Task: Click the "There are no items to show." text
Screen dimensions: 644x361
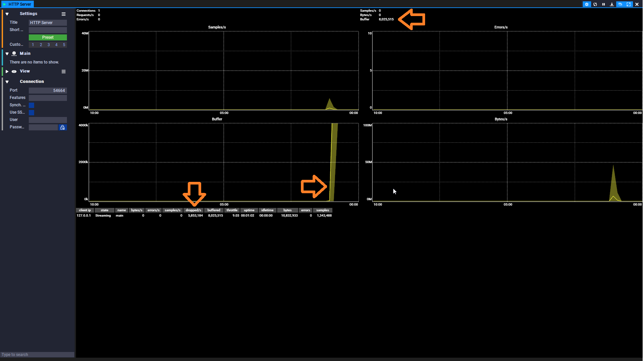Action: (34, 63)
